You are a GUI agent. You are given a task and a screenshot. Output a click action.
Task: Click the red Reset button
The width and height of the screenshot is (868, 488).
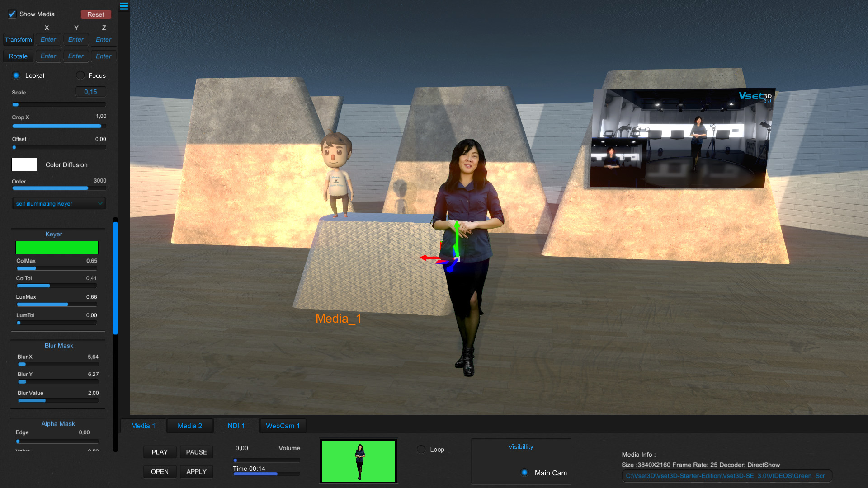(96, 14)
